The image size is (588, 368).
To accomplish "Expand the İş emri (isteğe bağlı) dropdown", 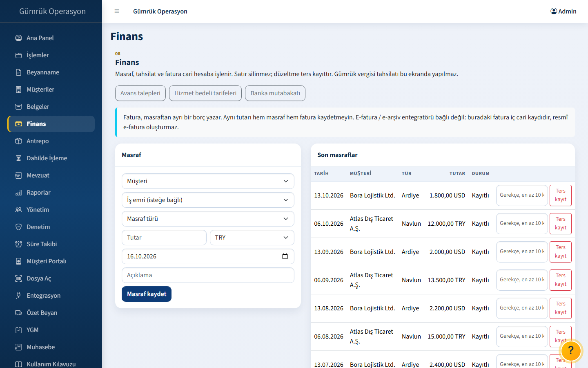I will (x=208, y=200).
